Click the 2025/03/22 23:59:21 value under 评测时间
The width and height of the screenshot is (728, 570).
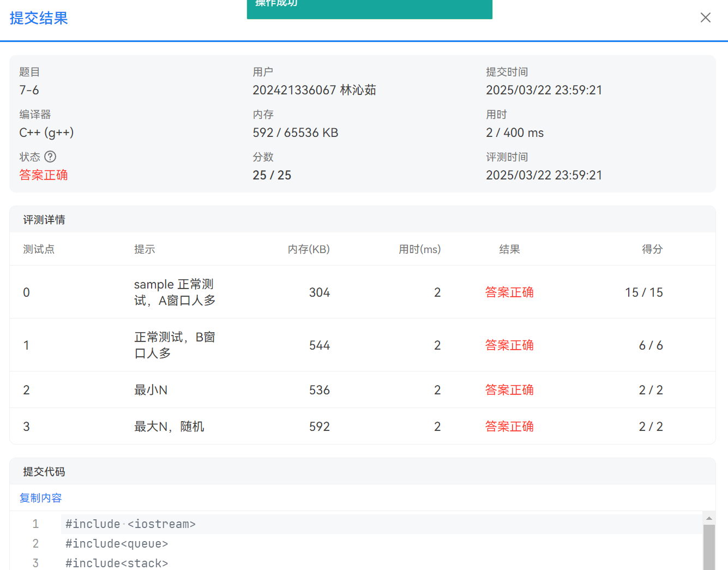click(544, 175)
